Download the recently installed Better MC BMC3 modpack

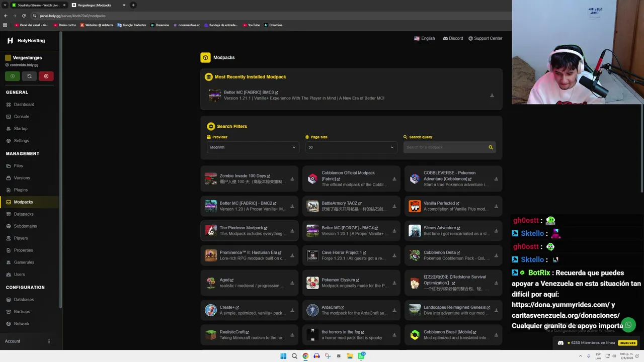(492, 96)
